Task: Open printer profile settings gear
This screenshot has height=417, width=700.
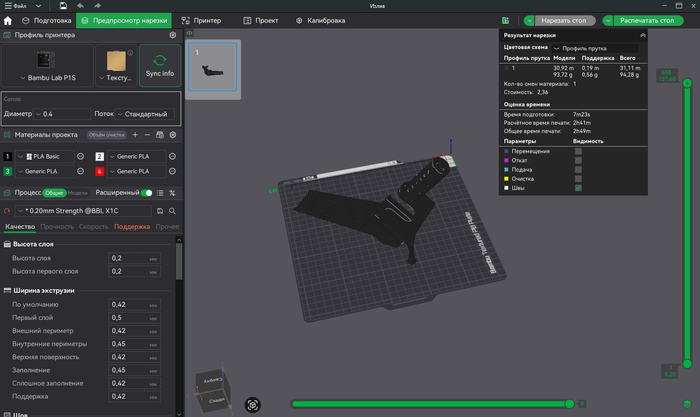Action: pyautogui.click(x=172, y=35)
